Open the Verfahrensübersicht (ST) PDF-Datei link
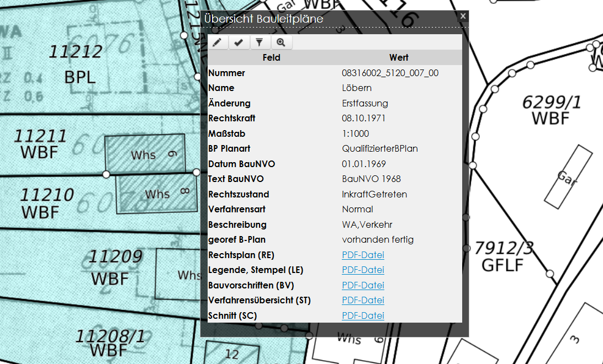Image resolution: width=603 pixels, height=364 pixels. pos(363,300)
